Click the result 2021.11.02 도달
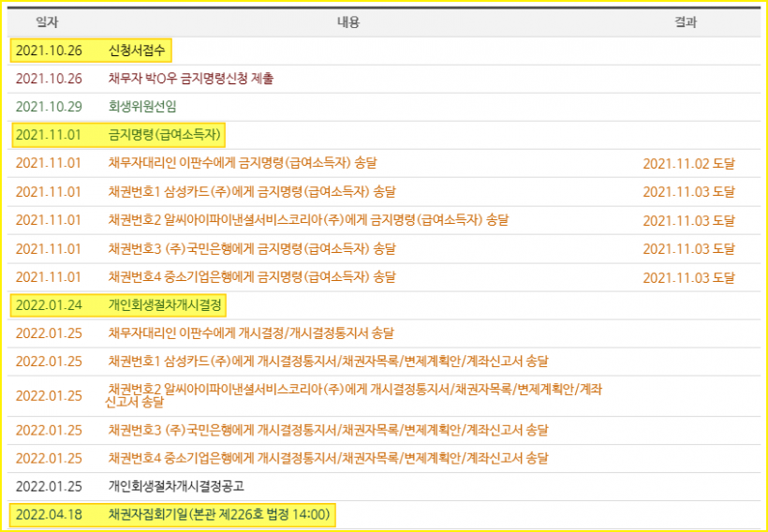This screenshot has height=532, width=768. pyautogui.click(x=689, y=164)
